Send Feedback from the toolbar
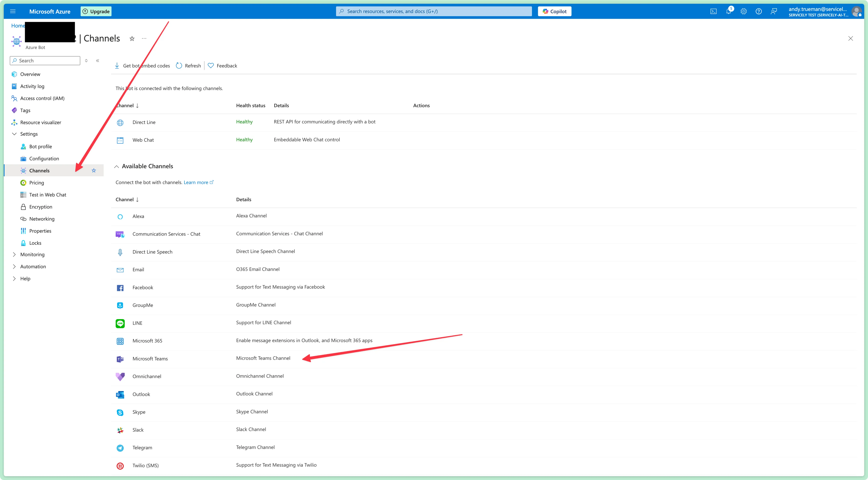The height and width of the screenshot is (480, 868). [x=222, y=66]
